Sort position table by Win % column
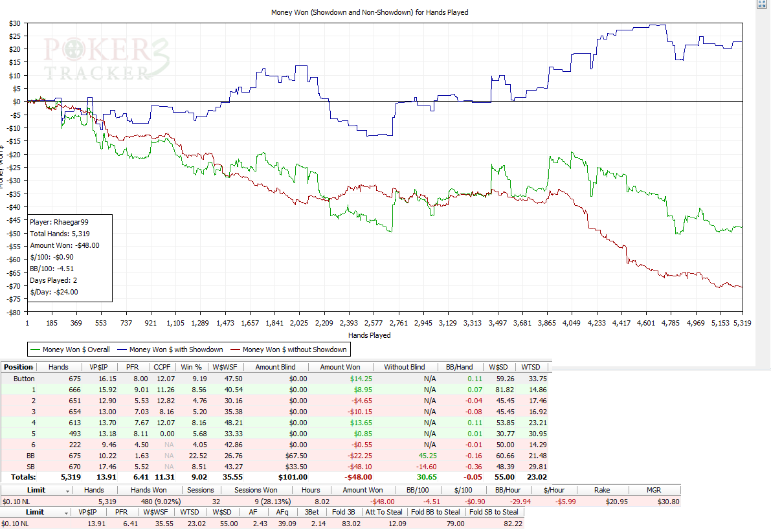The image size is (771, 532). pos(191,367)
